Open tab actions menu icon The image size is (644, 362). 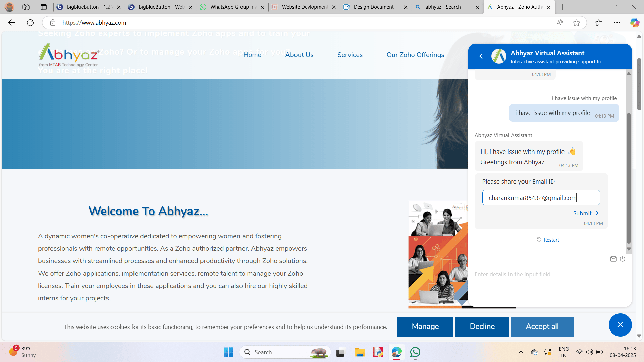[44, 7]
